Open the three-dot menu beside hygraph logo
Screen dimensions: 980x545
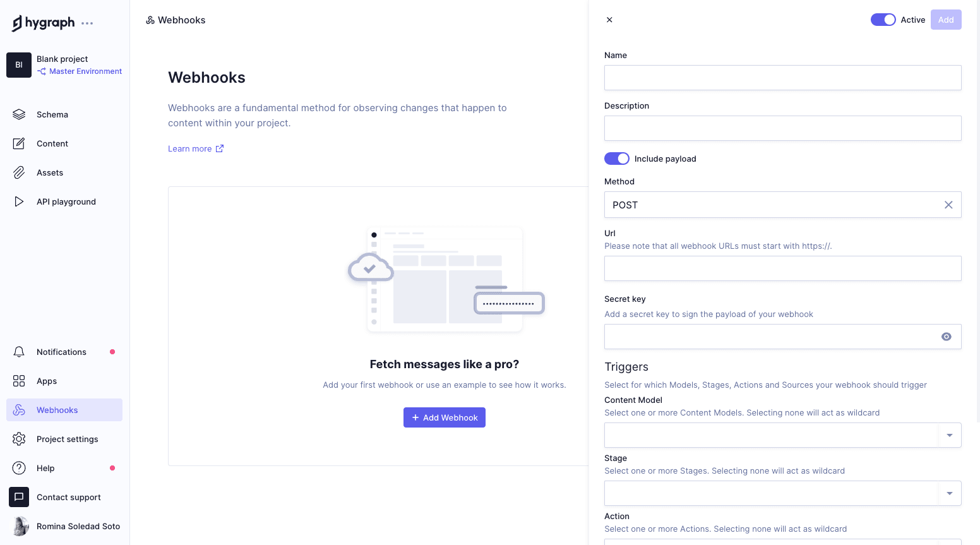point(87,23)
